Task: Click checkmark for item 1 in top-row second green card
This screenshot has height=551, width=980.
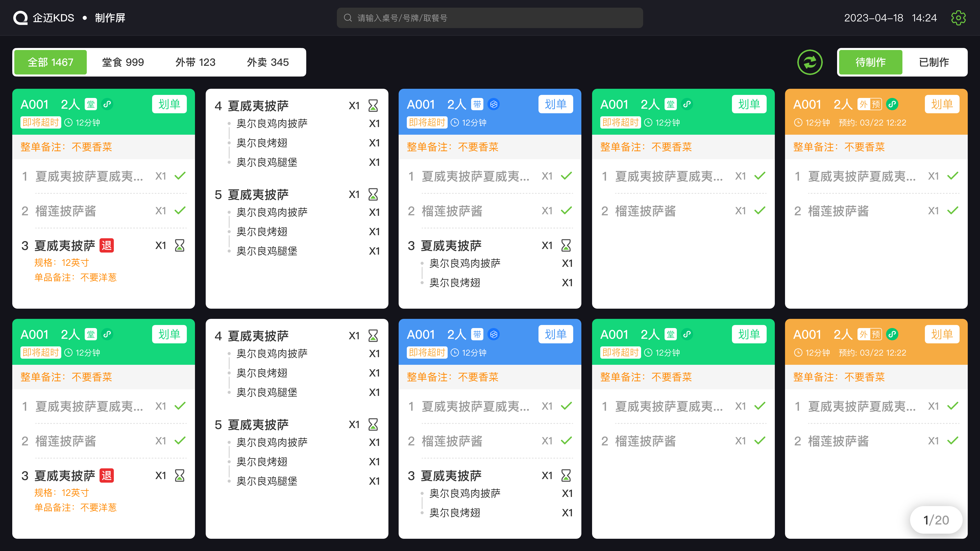Action: (x=760, y=176)
